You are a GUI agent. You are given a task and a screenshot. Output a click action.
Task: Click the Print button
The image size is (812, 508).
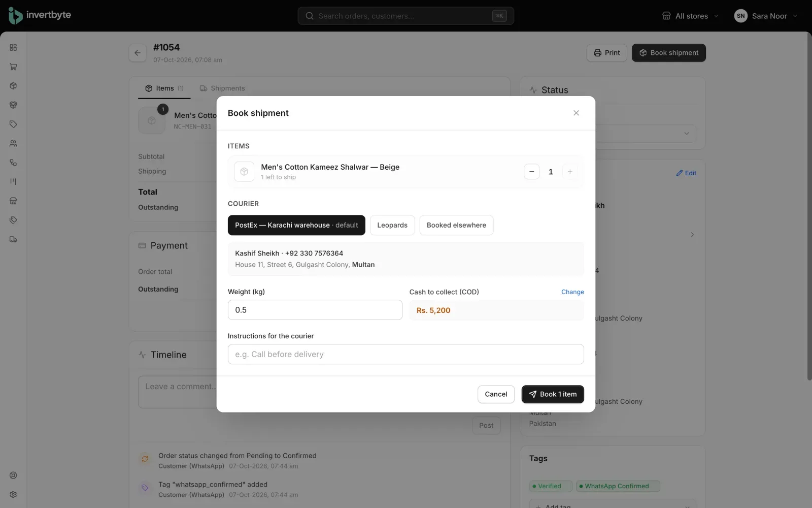coord(607,53)
